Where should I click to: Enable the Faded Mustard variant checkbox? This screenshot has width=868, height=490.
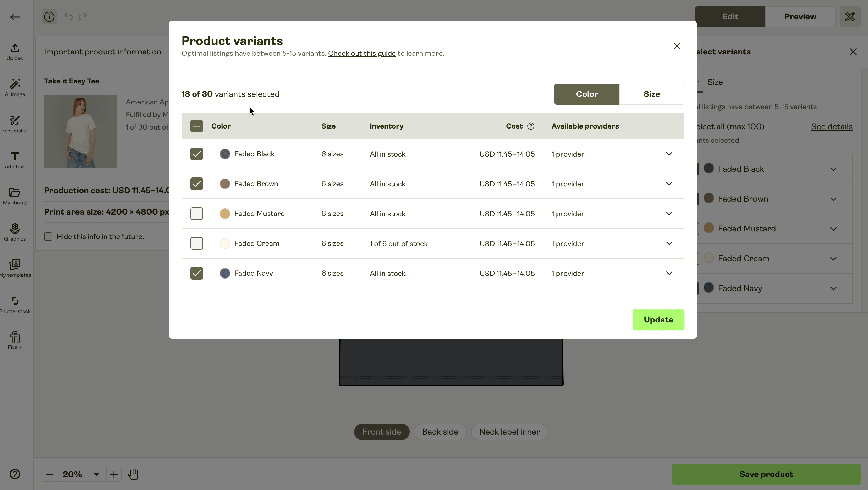coord(196,213)
